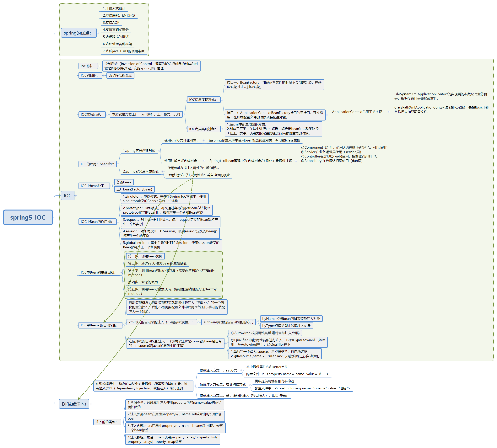This screenshot has height=448, width=497.
Task: Collapse the toggle after 依赖注入方式一：set方式
Action: (241, 371)
